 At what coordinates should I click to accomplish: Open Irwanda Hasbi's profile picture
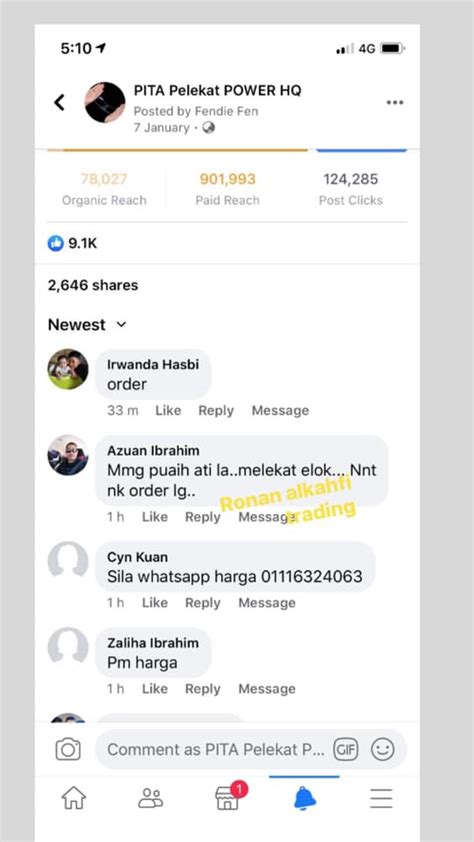pos(68,369)
